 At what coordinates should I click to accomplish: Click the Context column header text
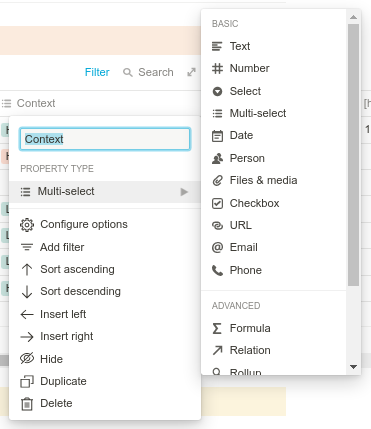36,103
